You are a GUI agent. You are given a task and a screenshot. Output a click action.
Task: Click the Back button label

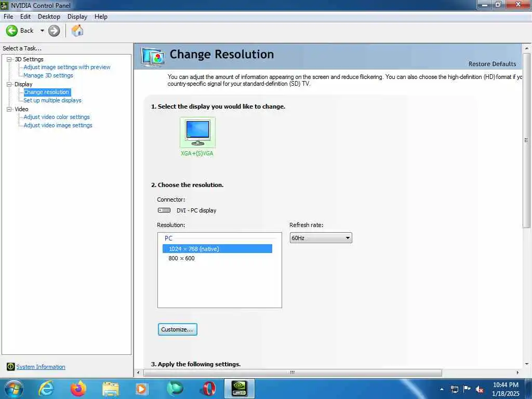pyautogui.click(x=27, y=31)
